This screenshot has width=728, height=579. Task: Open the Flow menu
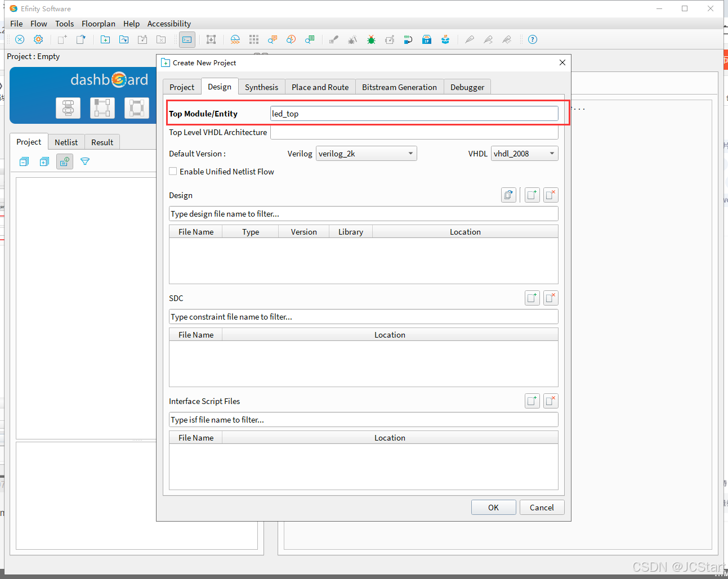point(39,24)
